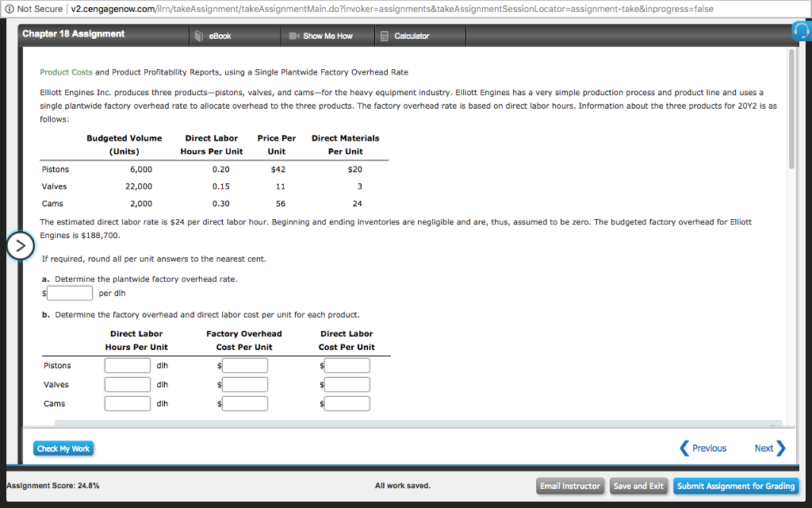The width and height of the screenshot is (812, 508).
Task: Open the eBook tool
Action: (213, 36)
